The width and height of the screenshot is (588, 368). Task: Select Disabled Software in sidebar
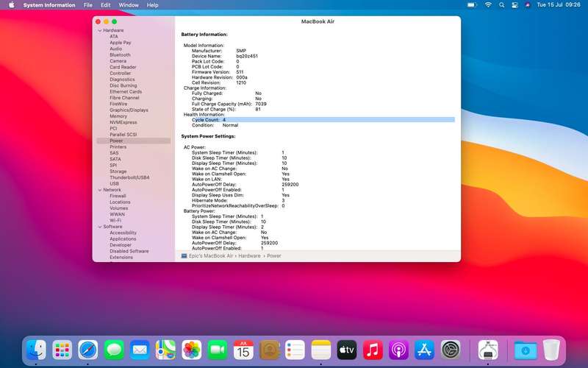(129, 251)
